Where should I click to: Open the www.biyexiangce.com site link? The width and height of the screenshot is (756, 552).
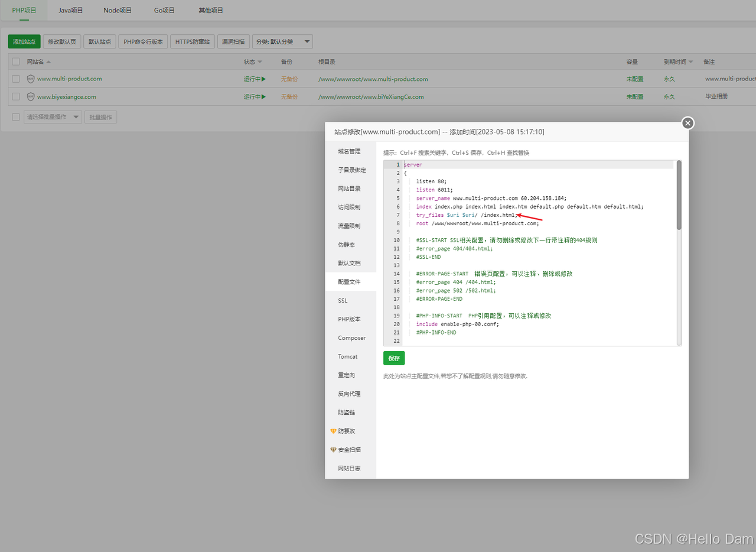67,97
